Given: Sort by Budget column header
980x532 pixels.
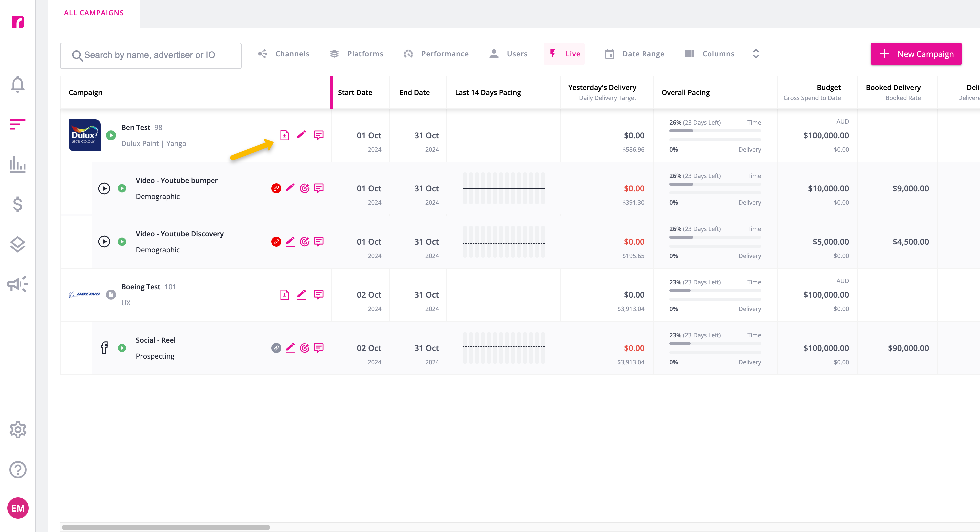Looking at the screenshot, I should click(829, 88).
